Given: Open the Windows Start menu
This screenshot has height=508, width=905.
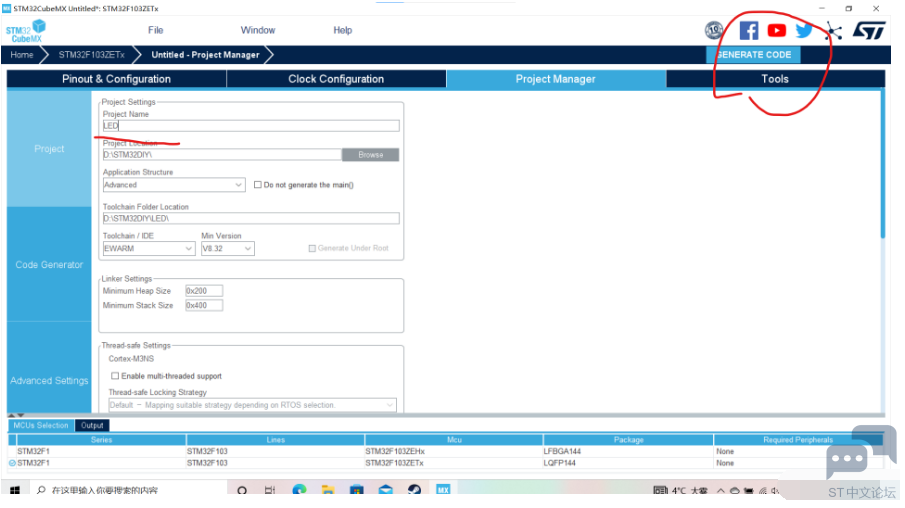Looking at the screenshot, I should coord(15,490).
